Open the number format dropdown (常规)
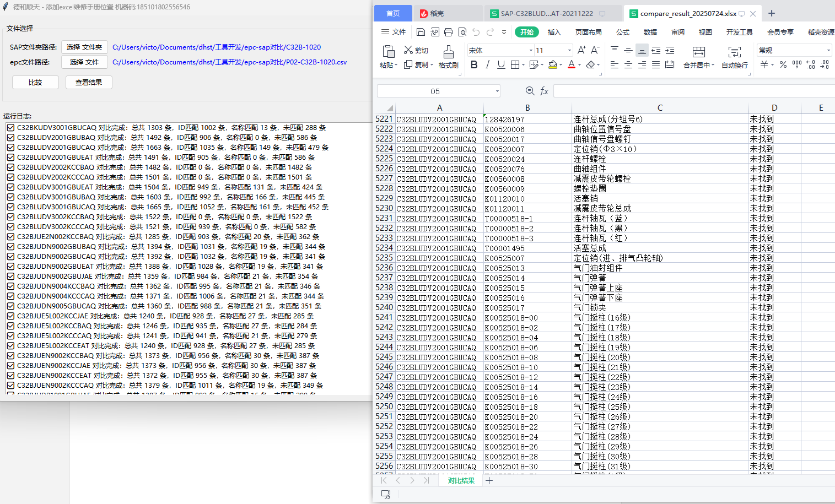Image resolution: width=835 pixels, height=504 pixels. point(828,50)
